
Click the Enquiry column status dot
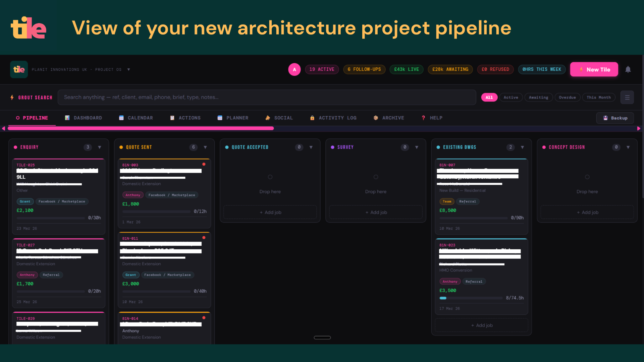click(15, 147)
